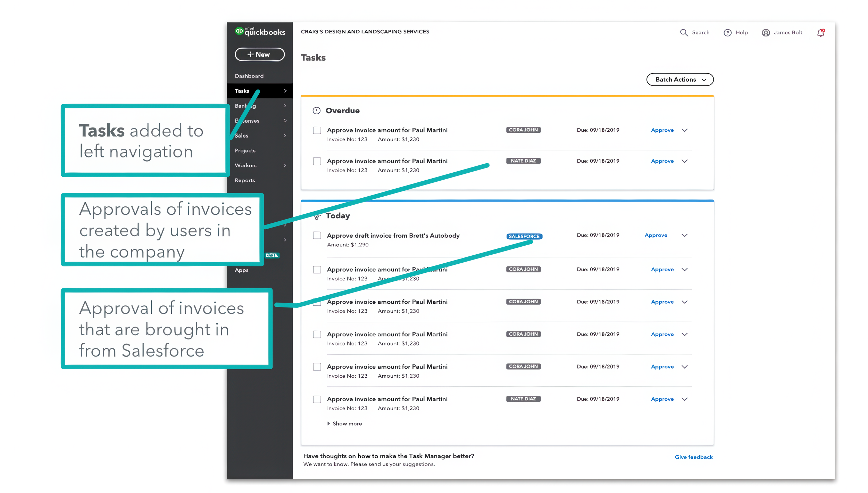Open the Batch Actions dropdown
This screenshot has width=868, height=493.
pyautogui.click(x=679, y=80)
